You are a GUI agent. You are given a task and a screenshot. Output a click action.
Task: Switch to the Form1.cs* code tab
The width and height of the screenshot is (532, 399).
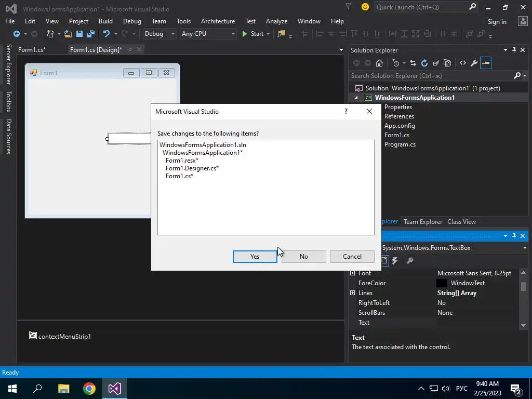pyautogui.click(x=32, y=49)
